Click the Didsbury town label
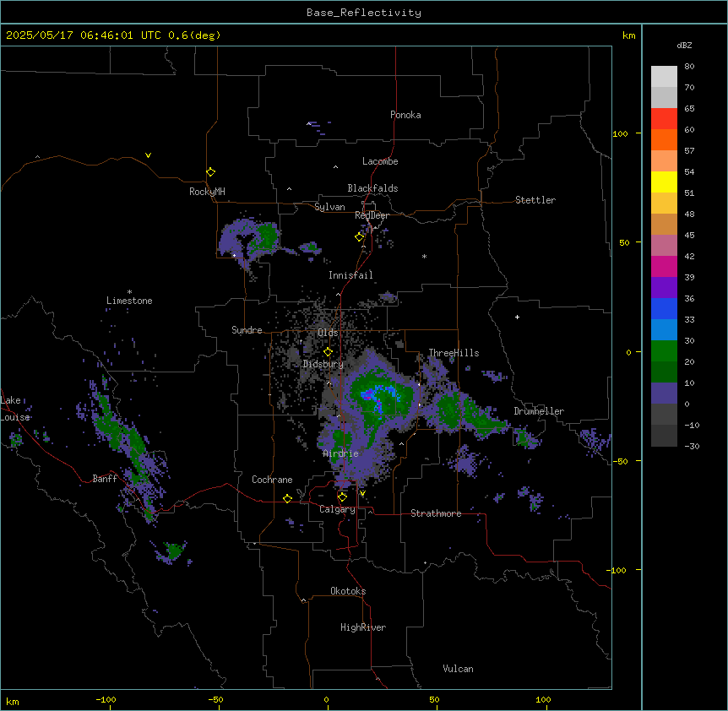Viewport: 728px width, 711px height. click(x=323, y=364)
